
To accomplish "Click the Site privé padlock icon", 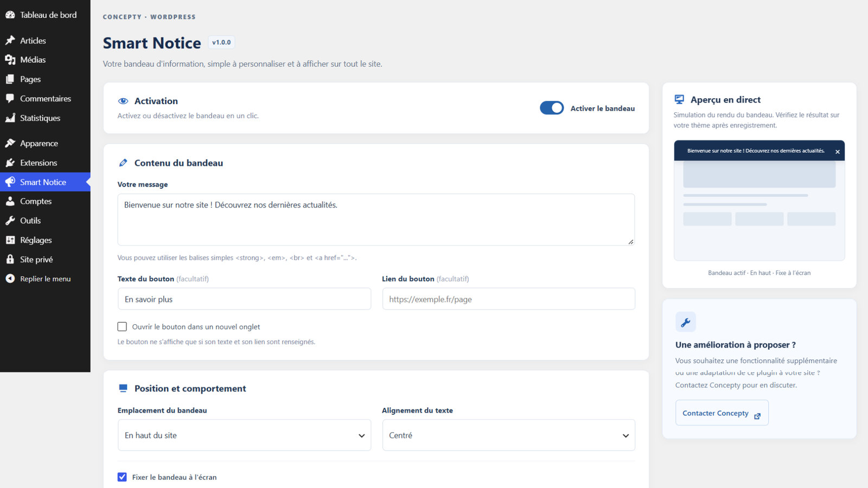I will (x=10, y=259).
